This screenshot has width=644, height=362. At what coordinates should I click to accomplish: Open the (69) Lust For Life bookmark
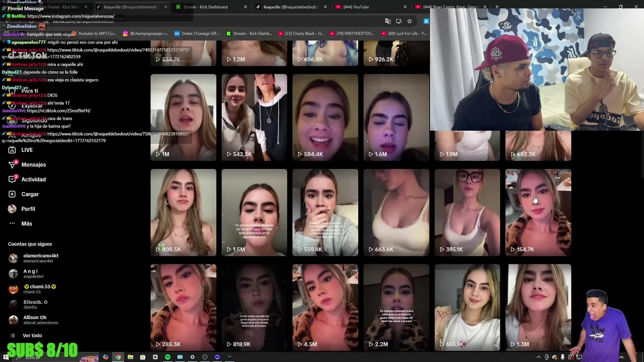pos(404,34)
